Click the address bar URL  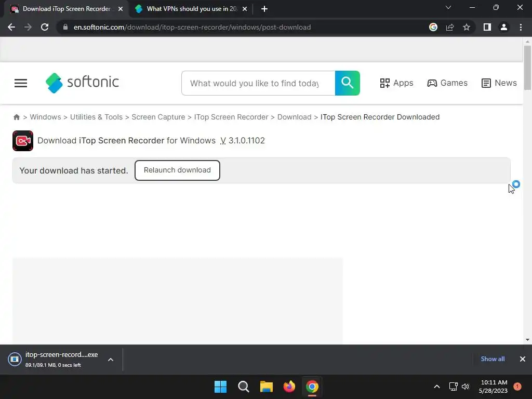pos(192,27)
